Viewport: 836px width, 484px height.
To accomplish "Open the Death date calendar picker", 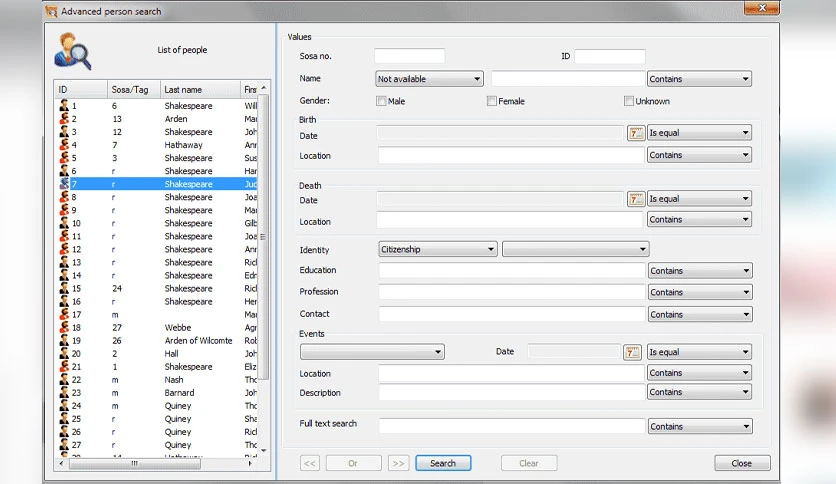I will (635, 199).
